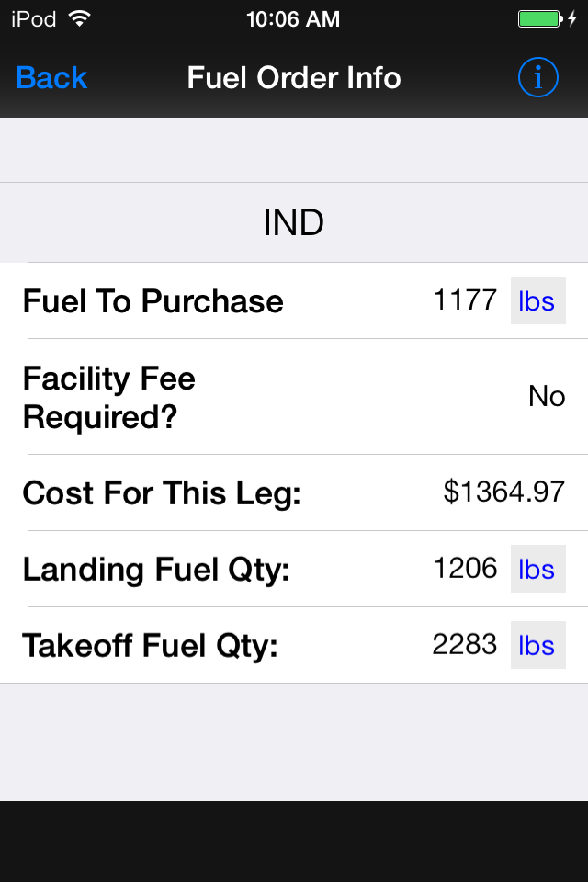Screen dimensions: 588x882
Task: Tap the Takeoff Fuel Qty value 2283
Action: tap(465, 645)
